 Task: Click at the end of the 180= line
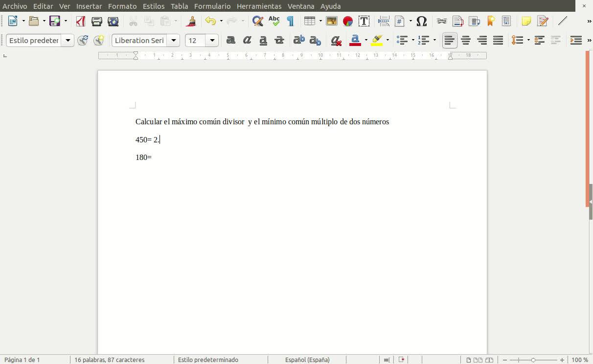[x=152, y=158]
